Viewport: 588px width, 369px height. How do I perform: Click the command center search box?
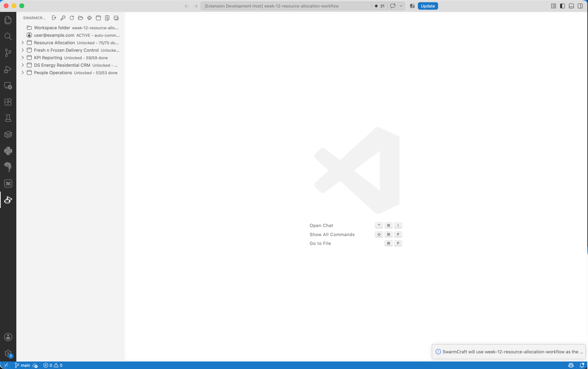(x=286, y=6)
